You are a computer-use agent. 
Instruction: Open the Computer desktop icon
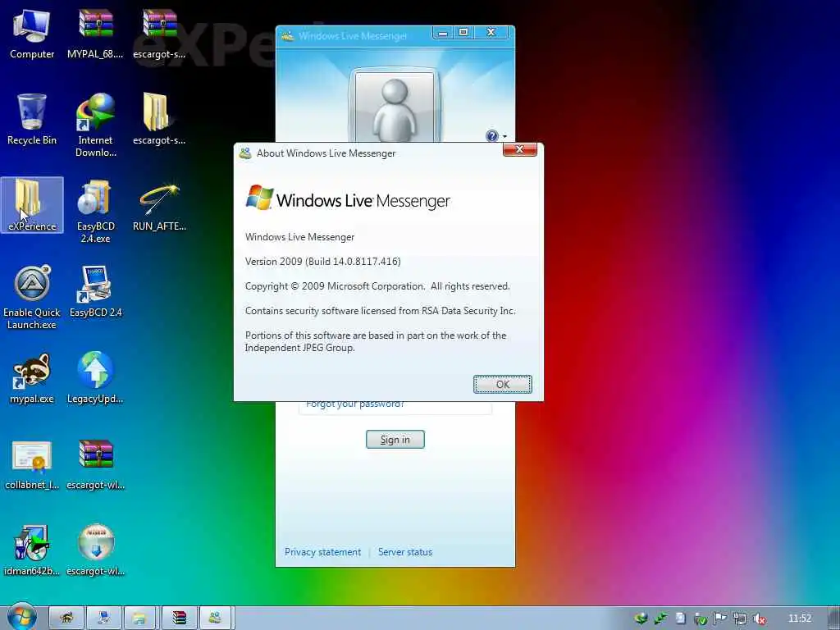pos(32,34)
